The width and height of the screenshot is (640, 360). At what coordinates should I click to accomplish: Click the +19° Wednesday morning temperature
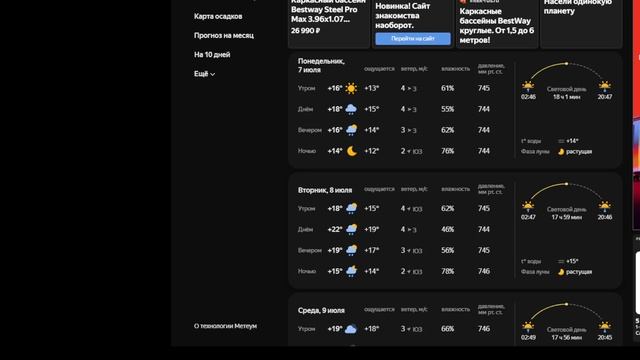click(335, 329)
